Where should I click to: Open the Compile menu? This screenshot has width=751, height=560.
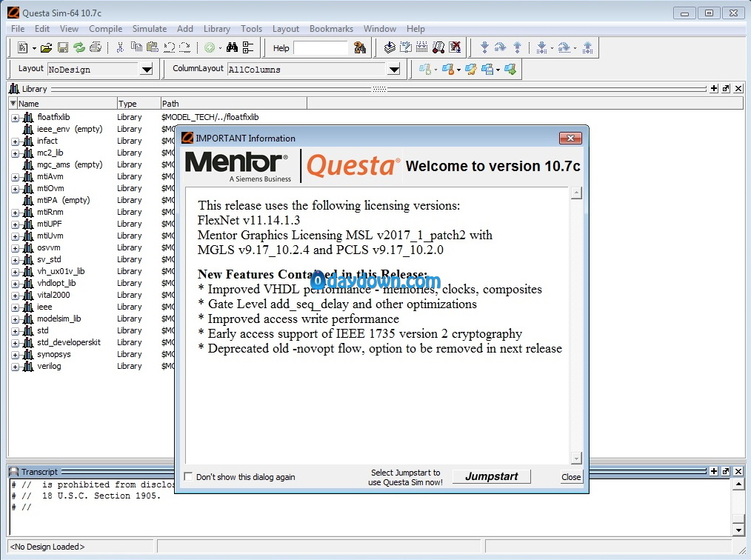[105, 29]
